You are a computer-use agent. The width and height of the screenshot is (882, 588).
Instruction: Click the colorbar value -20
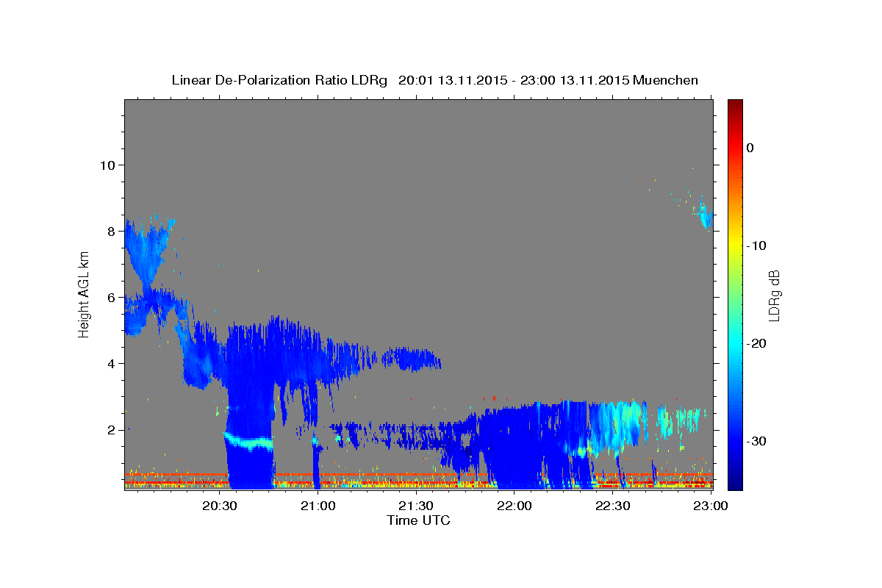coord(756,343)
